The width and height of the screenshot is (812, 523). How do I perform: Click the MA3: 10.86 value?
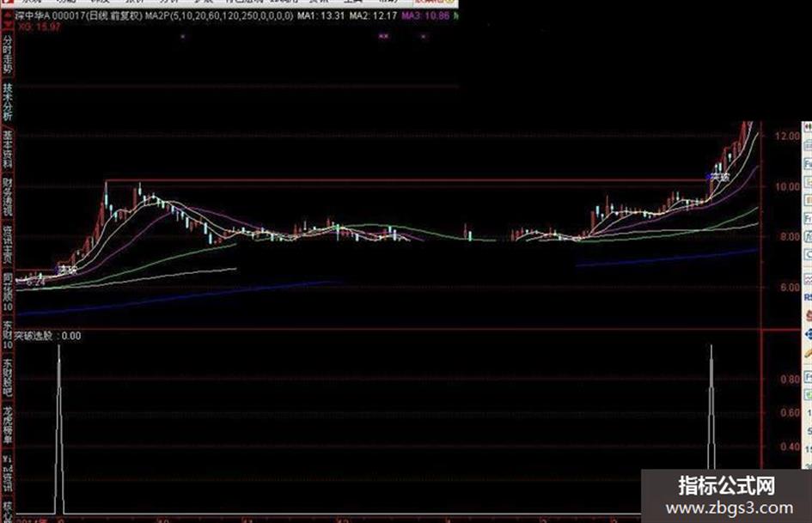point(425,16)
